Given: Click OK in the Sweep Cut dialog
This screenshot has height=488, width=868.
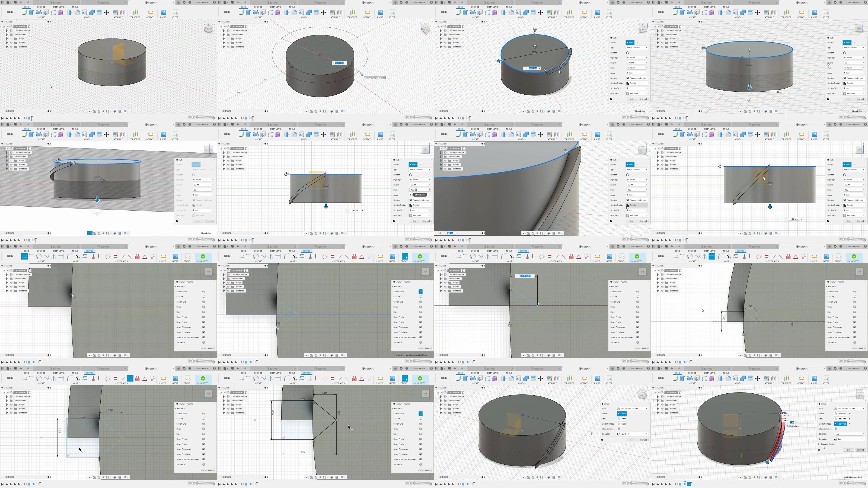Looking at the screenshot, I should [848, 450].
